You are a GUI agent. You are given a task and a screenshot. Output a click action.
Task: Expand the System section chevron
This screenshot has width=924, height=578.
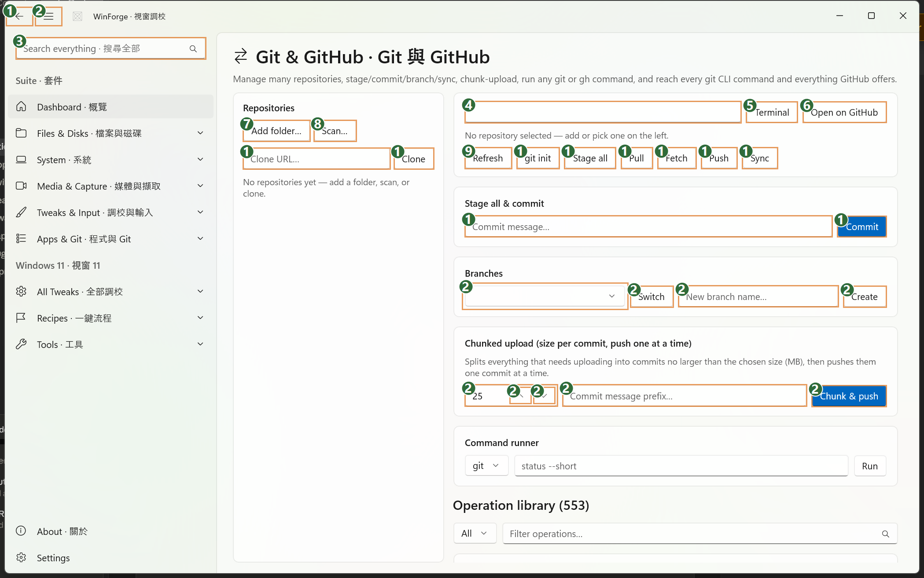pyautogui.click(x=200, y=159)
